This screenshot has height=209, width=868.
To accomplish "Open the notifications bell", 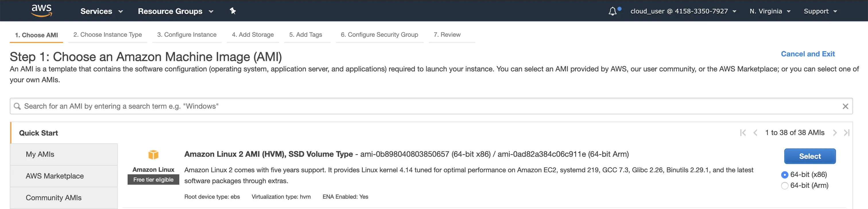I will click(613, 11).
